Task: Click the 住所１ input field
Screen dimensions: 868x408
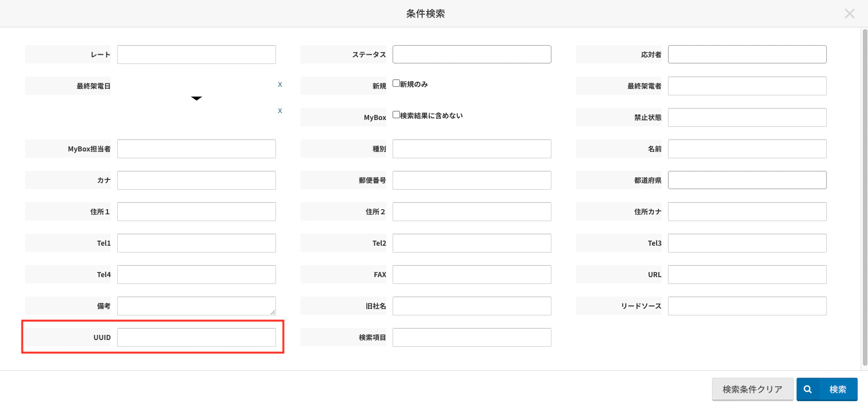Action: tap(197, 211)
